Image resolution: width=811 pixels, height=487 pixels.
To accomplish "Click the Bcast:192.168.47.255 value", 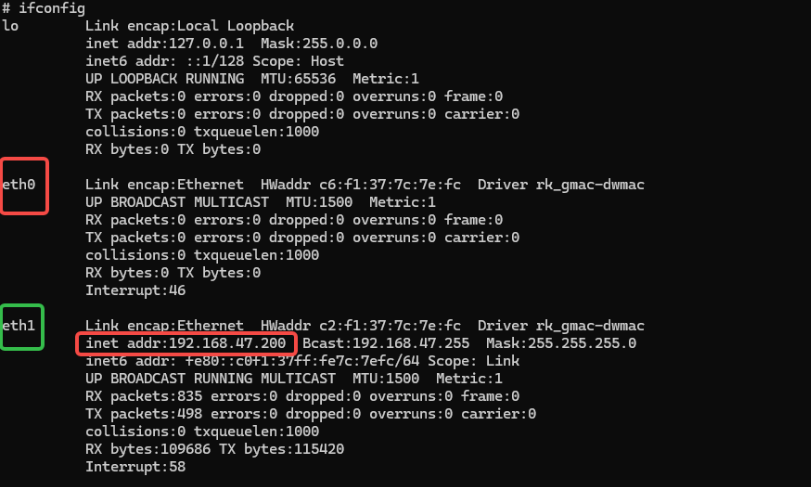I will tap(386, 343).
